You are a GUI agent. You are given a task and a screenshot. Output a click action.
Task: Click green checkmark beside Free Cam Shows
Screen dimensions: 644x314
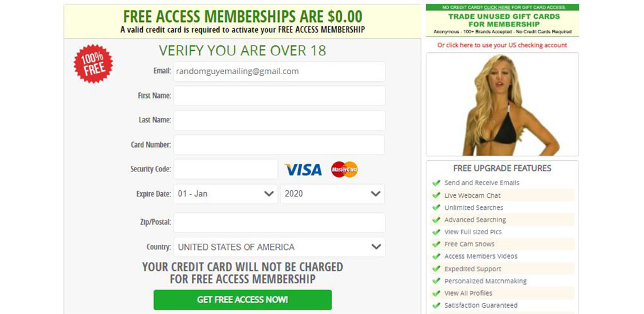click(x=436, y=244)
